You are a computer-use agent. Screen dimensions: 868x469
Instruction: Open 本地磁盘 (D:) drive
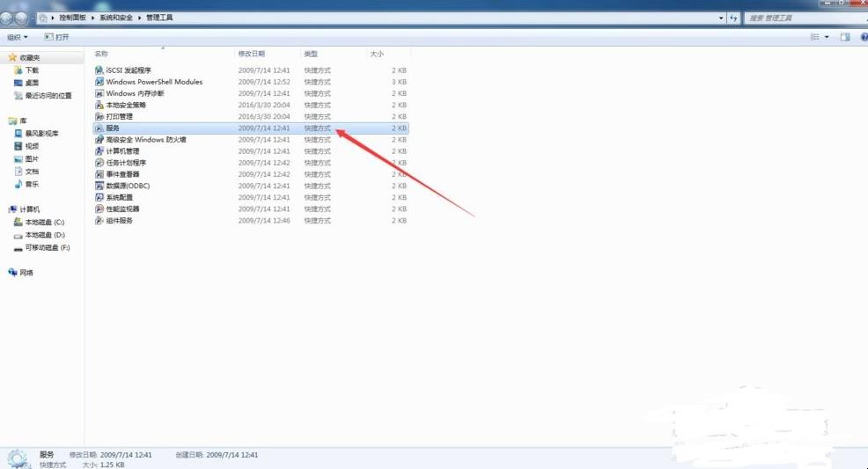click(40, 235)
